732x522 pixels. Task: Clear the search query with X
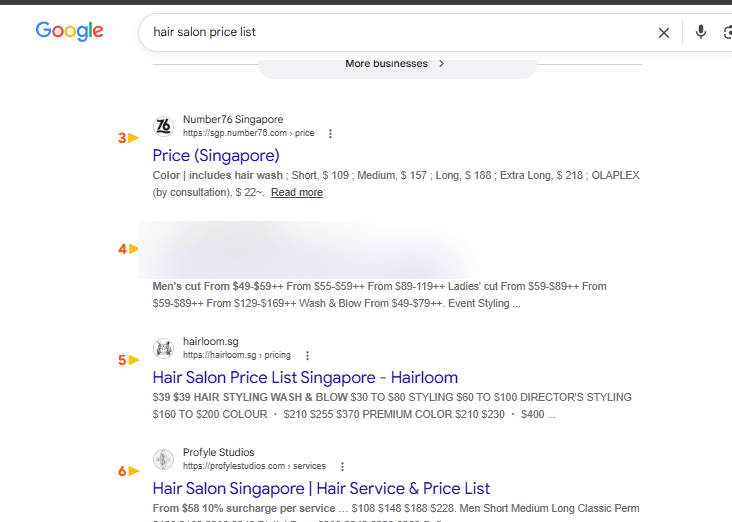[664, 33]
